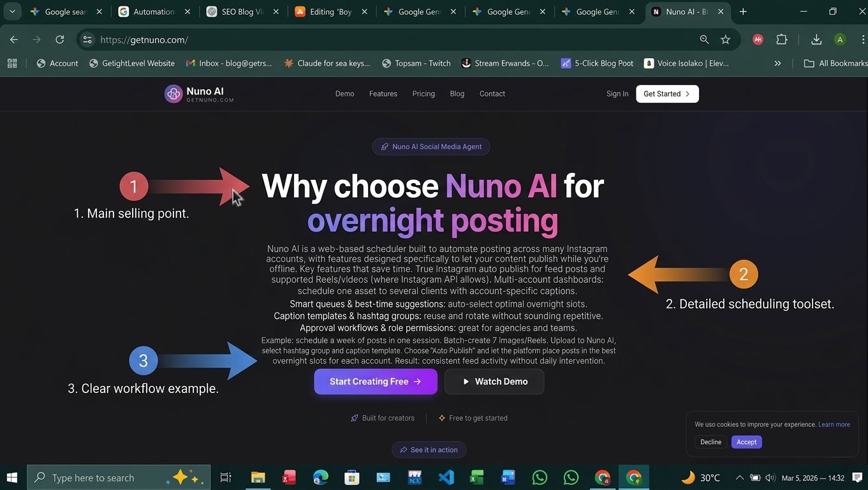Screen dimensions: 868x490
Task: Click the search magnifier in the address bar
Action: 704,40
